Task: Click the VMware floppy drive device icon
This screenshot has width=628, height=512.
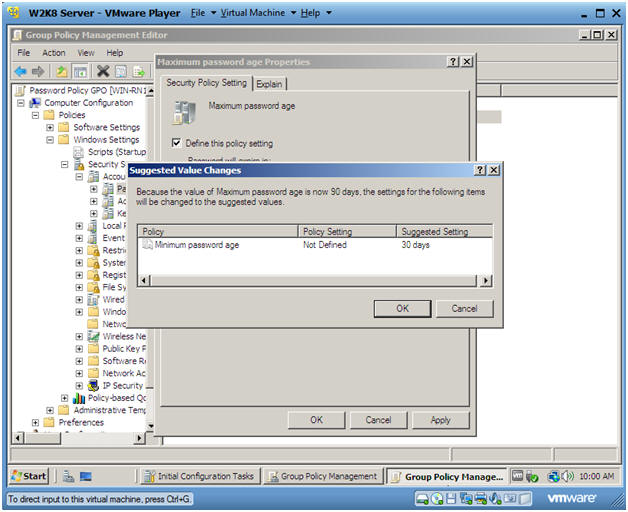Action: pos(451,498)
